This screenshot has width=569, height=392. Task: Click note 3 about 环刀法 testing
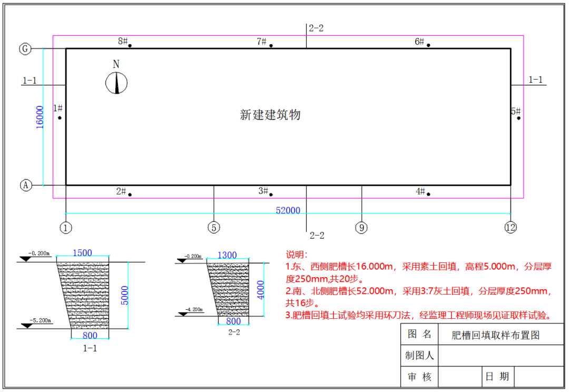tap(418, 315)
